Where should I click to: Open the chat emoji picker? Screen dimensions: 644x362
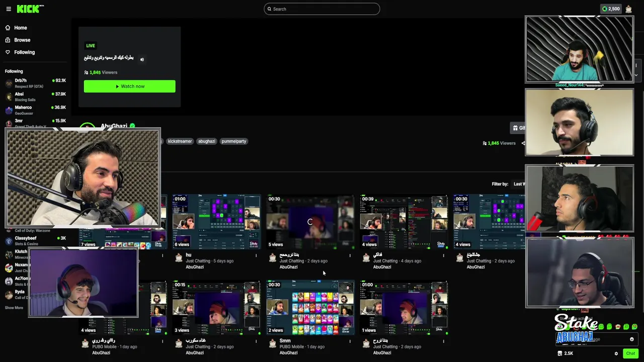tap(632, 339)
